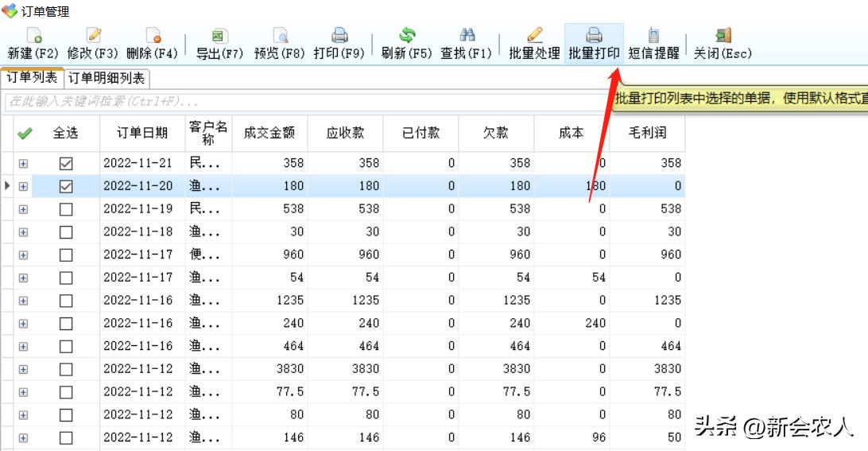
Task: Uncheck the order dated 2022-11-20
Action: point(66,186)
